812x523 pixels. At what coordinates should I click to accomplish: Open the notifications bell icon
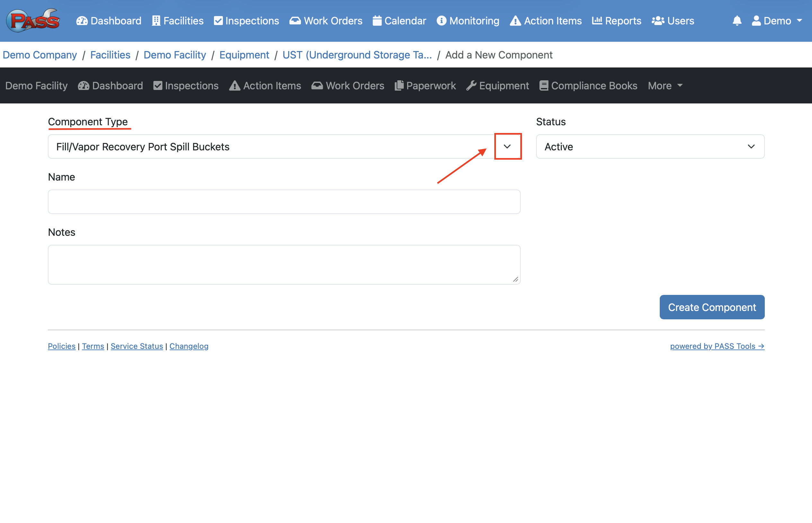pos(737,21)
